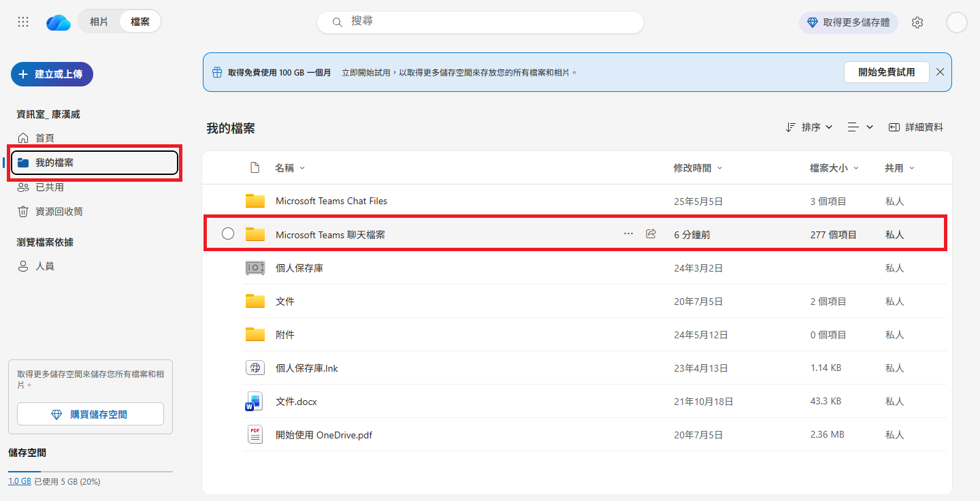Click the Shared people icon in sidebar
980x501 pixels.
pos(23,187)
